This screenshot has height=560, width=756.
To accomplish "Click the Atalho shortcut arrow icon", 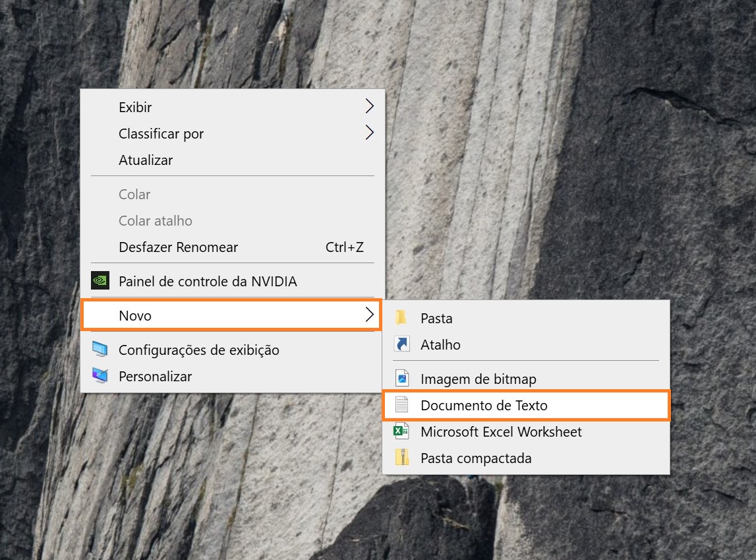I will (401, 344).
